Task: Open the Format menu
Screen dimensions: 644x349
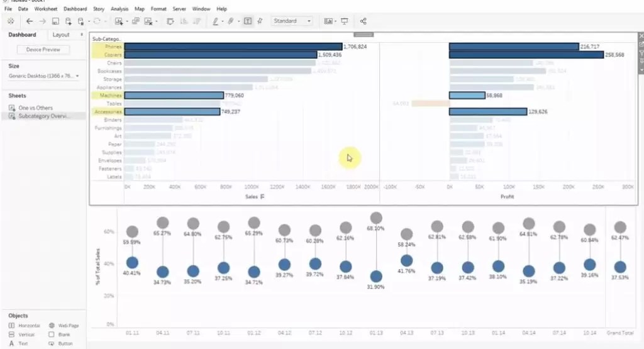Action: coord(158,9)
